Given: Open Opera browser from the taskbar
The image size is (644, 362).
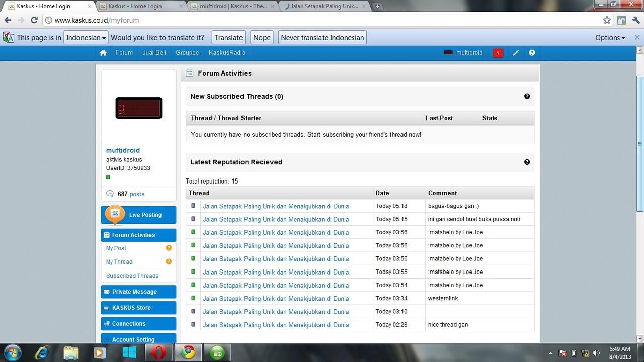Looking at the screenshot, I should click(158, 352).
